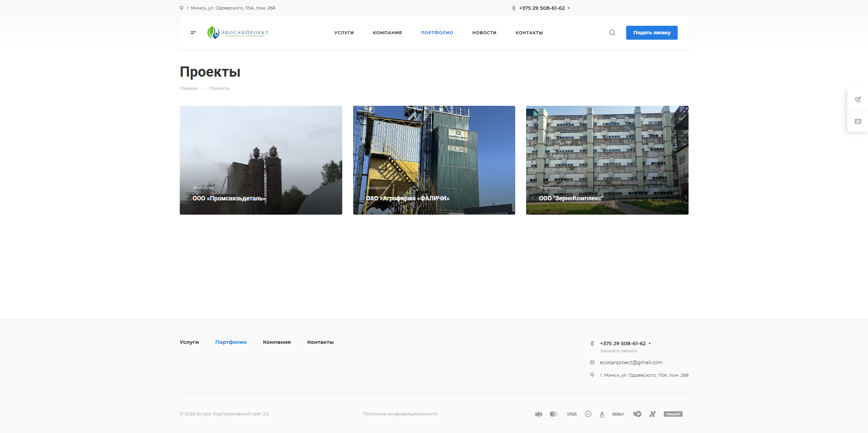Click the ЮMoney icon in footer
868x433 pixels.
[x=637, y=414]
